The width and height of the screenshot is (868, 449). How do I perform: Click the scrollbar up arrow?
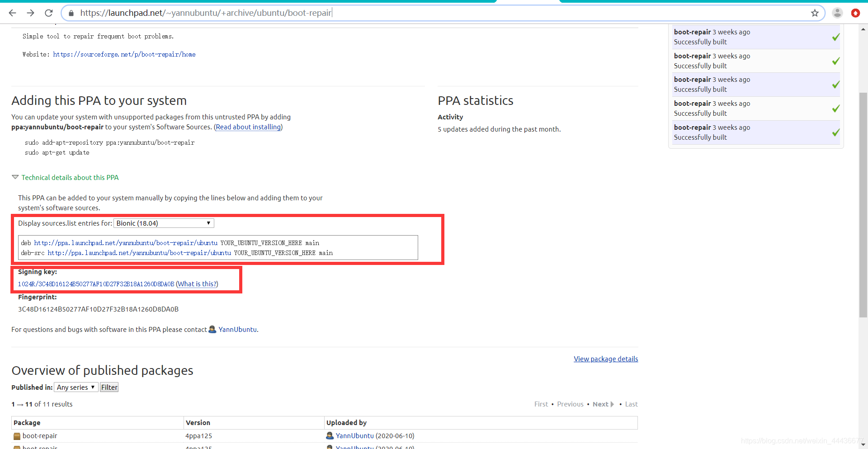(863, 29)
